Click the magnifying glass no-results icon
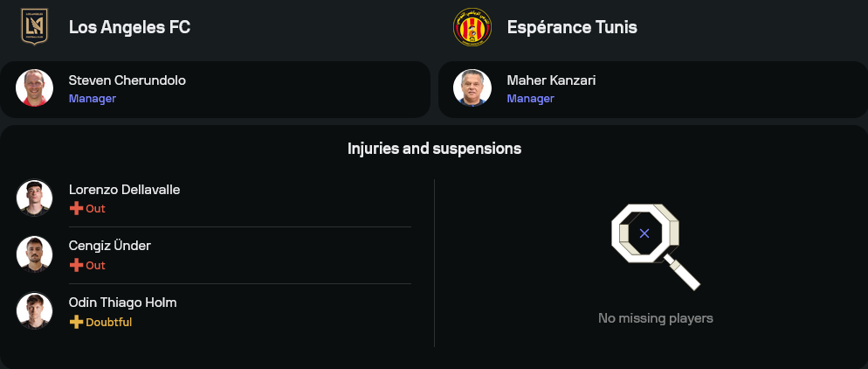Image resolution: width=868 pixels, height=369 pixels. point(654,244)
